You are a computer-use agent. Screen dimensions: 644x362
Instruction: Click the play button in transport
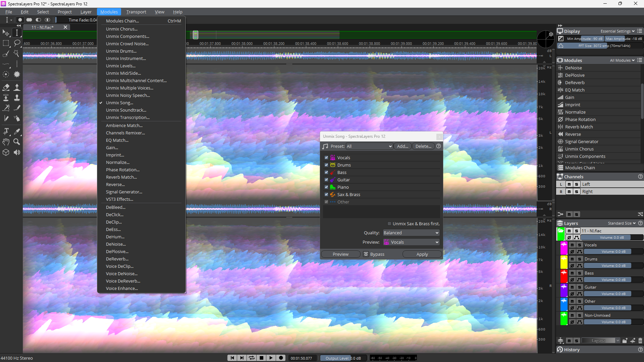pyautogui.click(x=271, y=358)
